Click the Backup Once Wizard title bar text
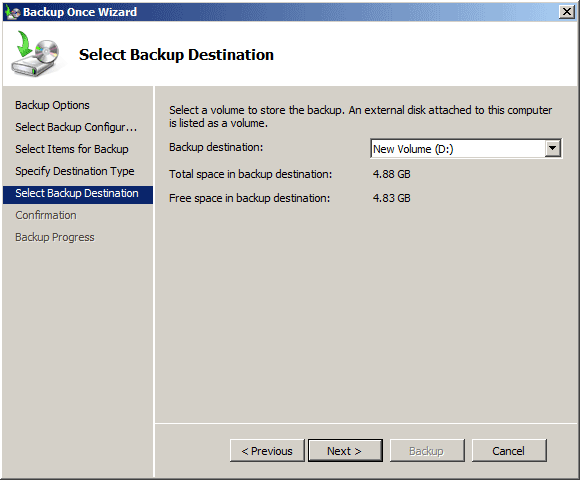The width and height of the screenshot is (580, 480). 80,12
